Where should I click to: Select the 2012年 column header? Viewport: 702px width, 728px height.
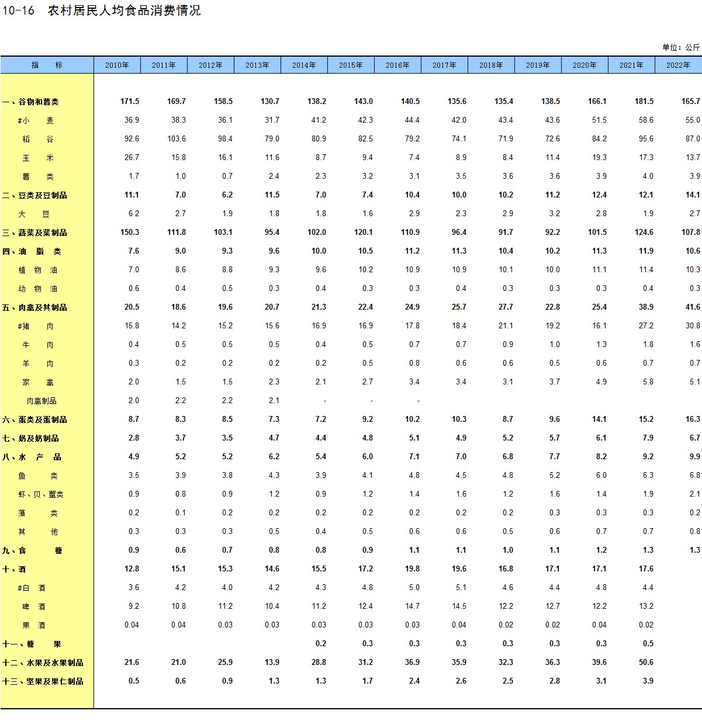210,65
